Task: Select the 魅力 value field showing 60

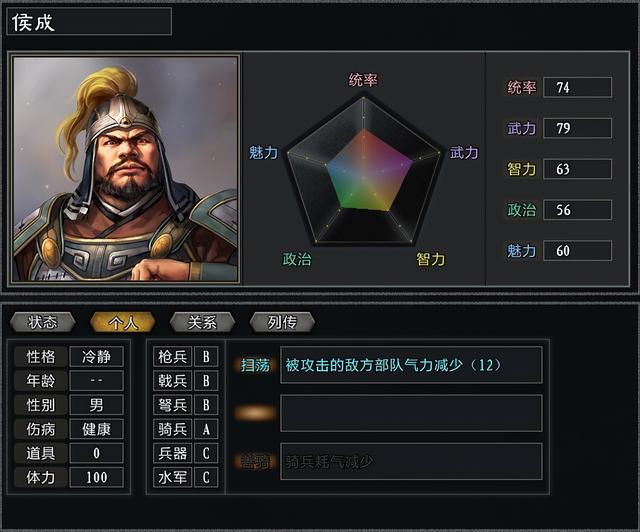Action: 577,251
